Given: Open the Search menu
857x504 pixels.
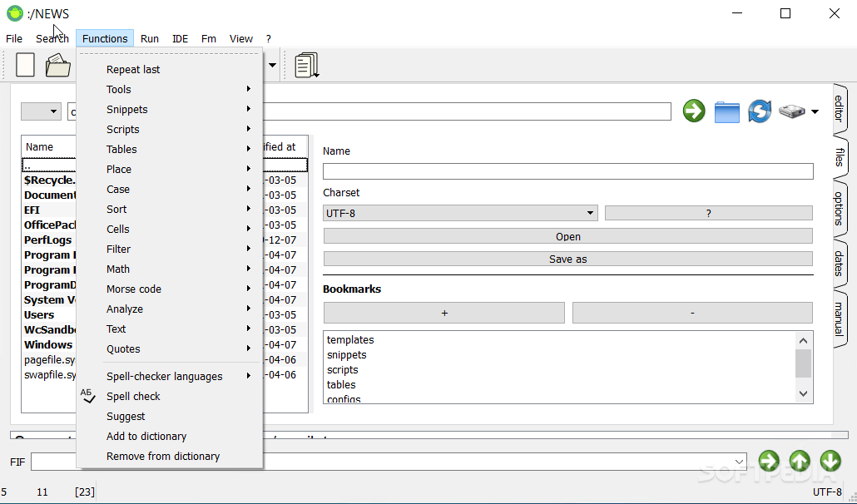Looking at the screenshot, I should point(52,39).
